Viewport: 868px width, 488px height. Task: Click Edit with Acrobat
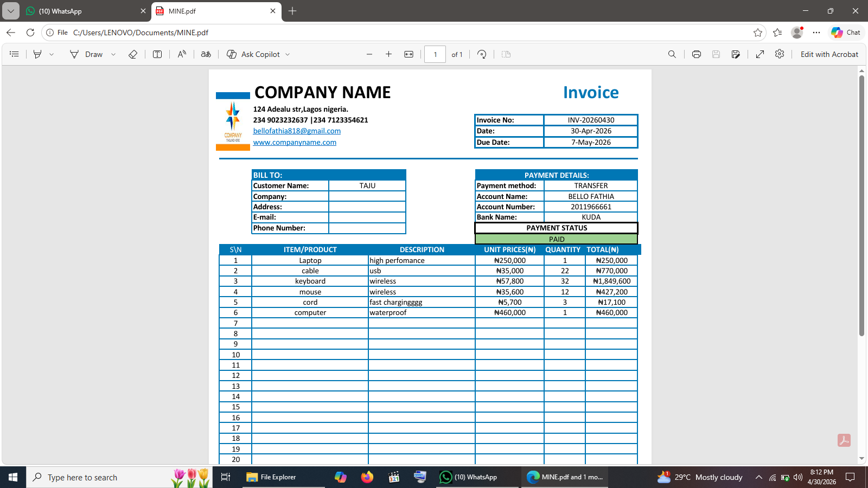tap(829, 54)
